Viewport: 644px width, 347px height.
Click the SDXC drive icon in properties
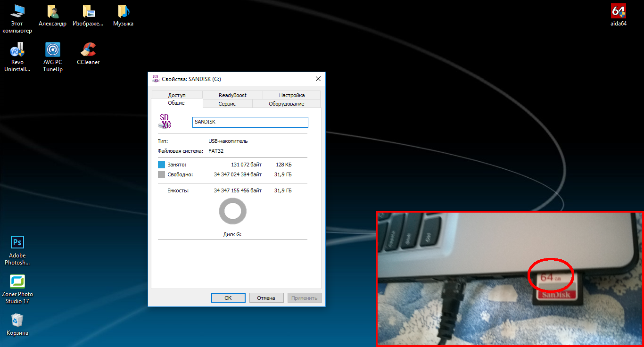[165, 122]
